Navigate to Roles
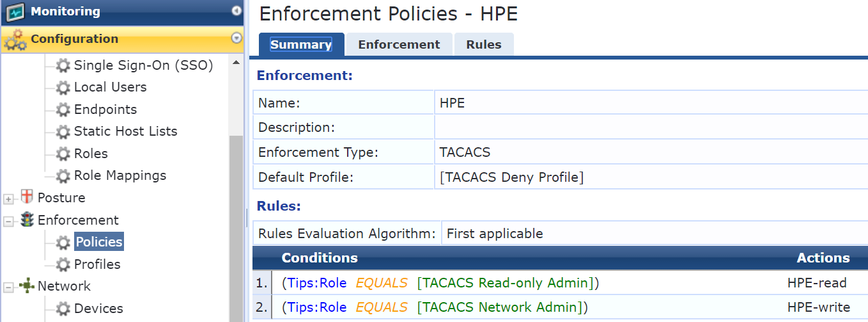868x322 pixels. click(91, 154)
